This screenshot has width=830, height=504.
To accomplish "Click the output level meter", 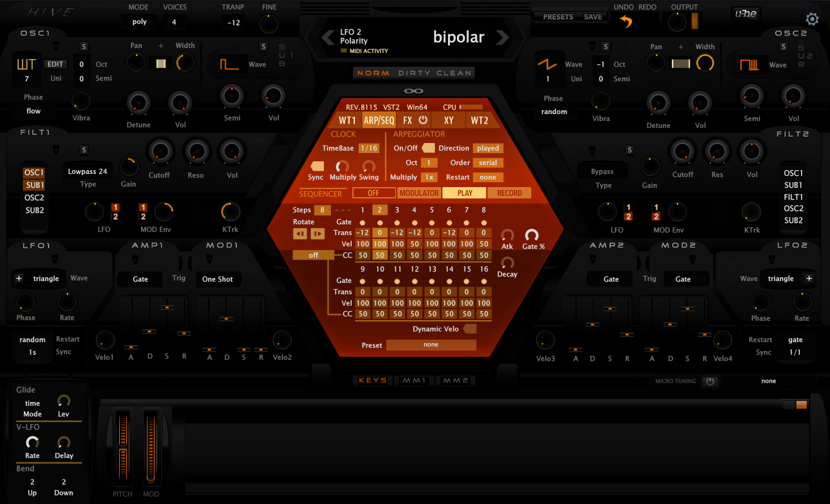I will tap(695, 21).
